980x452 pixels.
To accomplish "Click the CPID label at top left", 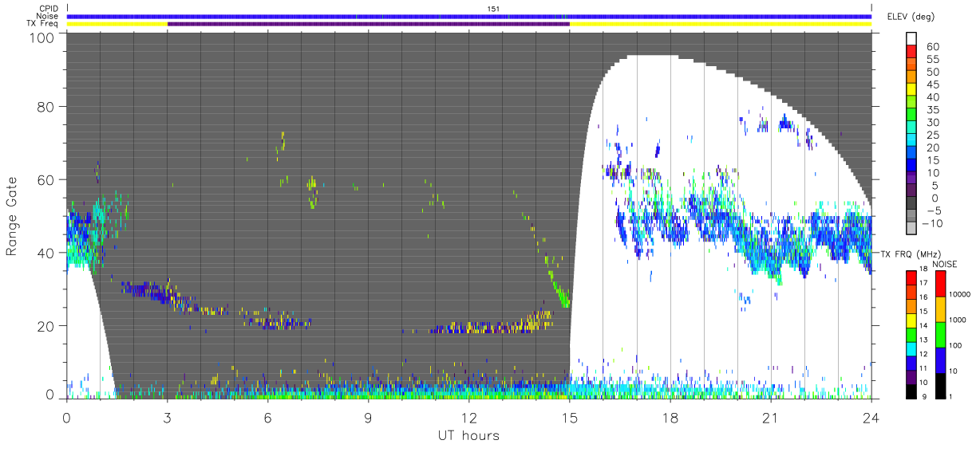I will 49,8.
